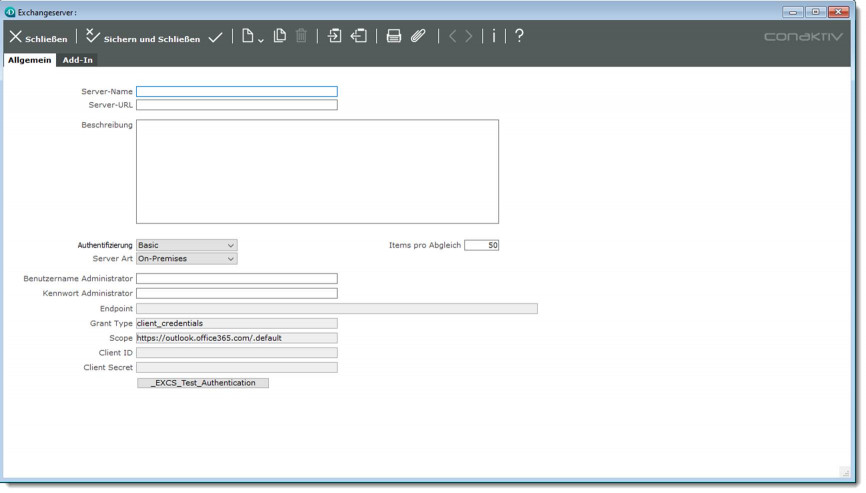Click the Kennwort Administrator field
866x493 pixels.
pyautogui.click(x=236, y=294)
